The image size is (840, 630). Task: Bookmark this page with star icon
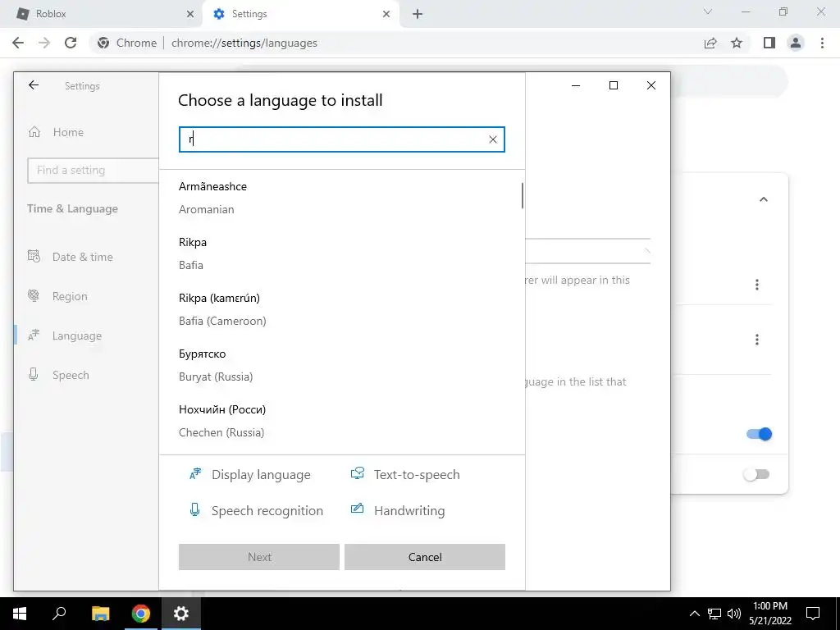click(737, 43)
